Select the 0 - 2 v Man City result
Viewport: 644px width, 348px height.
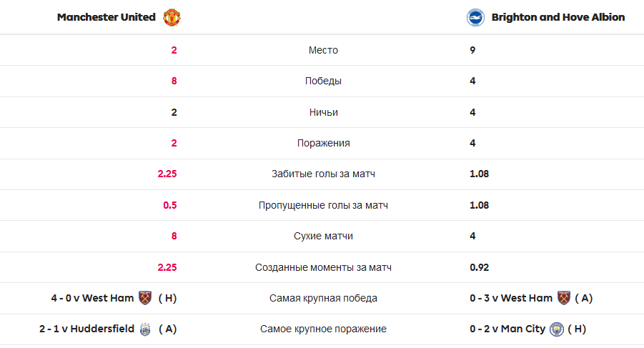pos(507,329)
